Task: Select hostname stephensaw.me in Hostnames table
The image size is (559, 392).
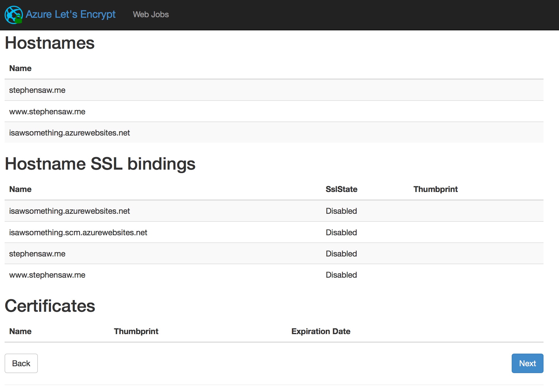Action: (x=37, y=90)
